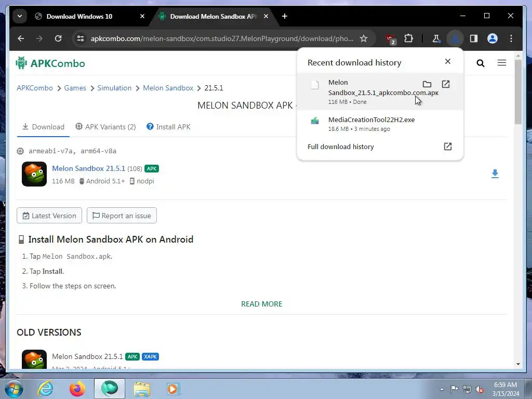
Task: Click the scrollbar down arrow
Action: pos(518,364)
